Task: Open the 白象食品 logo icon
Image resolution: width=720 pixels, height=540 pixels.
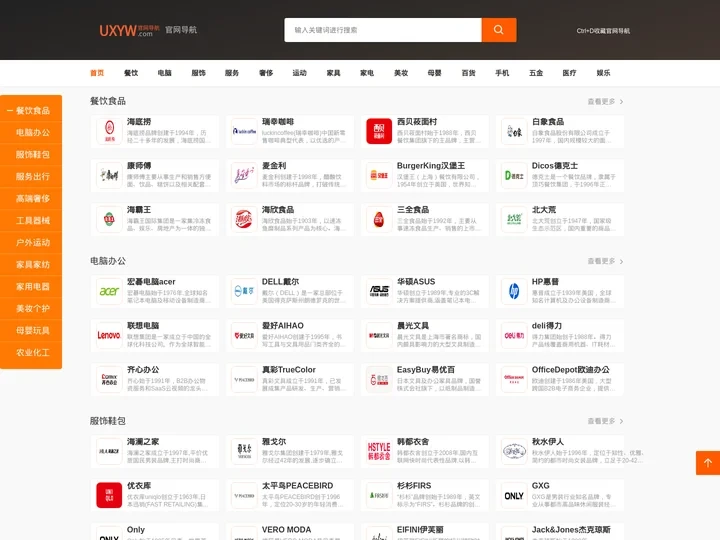Action: point(514,131)
